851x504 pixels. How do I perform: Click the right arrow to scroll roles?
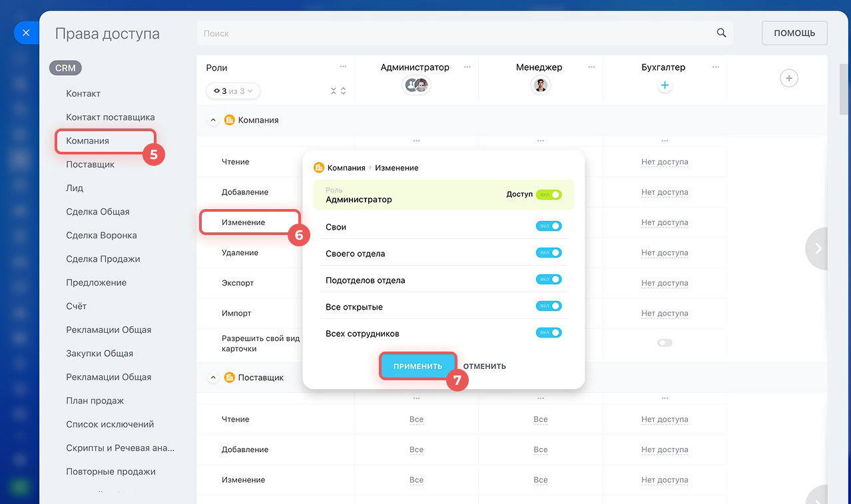tap(818, 248)
